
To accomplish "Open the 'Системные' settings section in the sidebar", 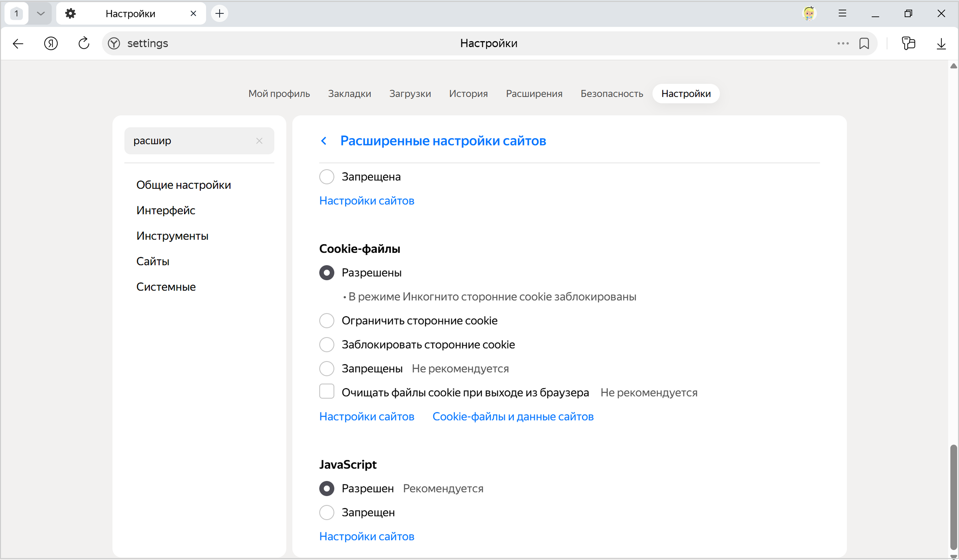I will tap(166, 287).
